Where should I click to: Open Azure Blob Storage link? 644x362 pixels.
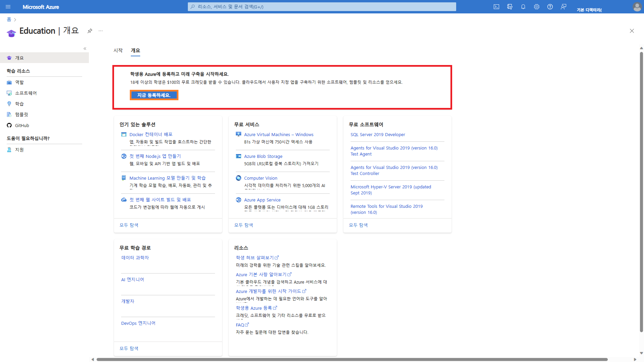pyautogui.click(x=263, y=156)
